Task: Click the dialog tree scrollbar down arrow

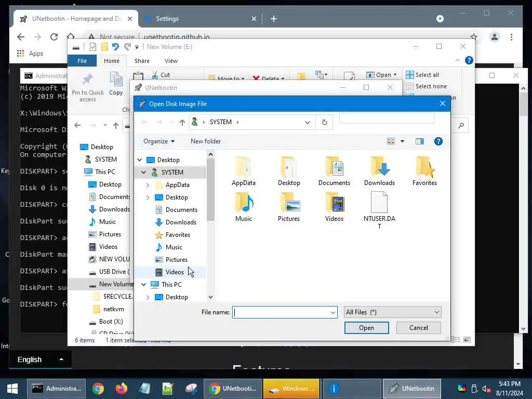Action: pos(211,297)
